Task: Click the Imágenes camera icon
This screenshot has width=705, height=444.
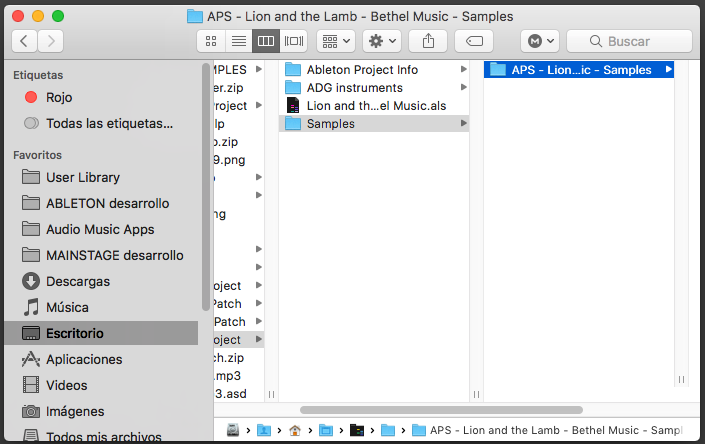Action: [31, 411]
